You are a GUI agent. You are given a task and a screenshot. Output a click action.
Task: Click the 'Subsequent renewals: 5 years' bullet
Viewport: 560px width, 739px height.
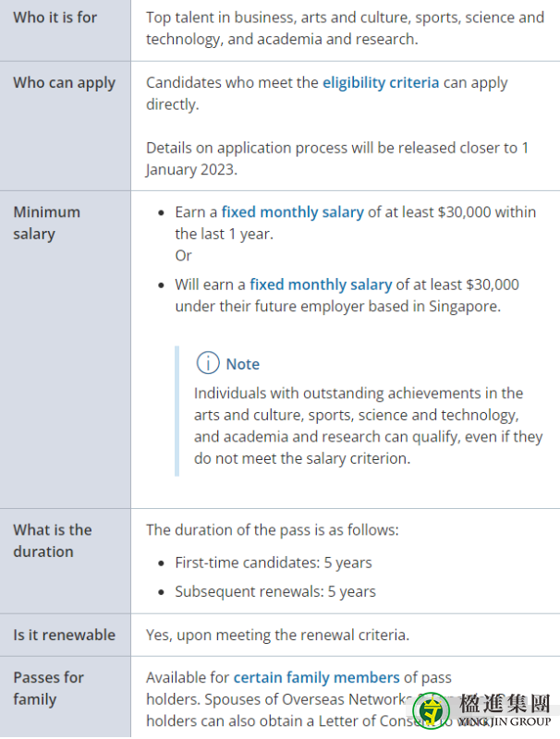275,591
